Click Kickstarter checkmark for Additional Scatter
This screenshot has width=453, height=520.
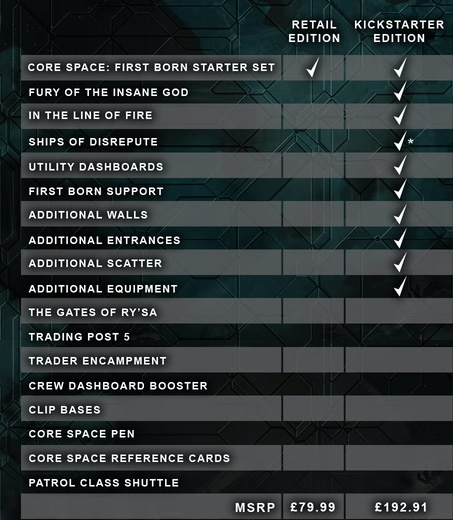point(400,262)
